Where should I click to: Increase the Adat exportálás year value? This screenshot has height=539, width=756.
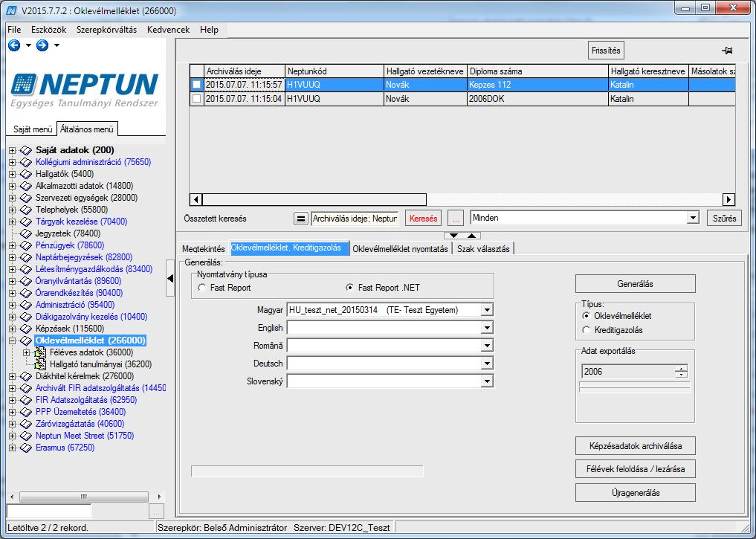[x=681, y=369]
